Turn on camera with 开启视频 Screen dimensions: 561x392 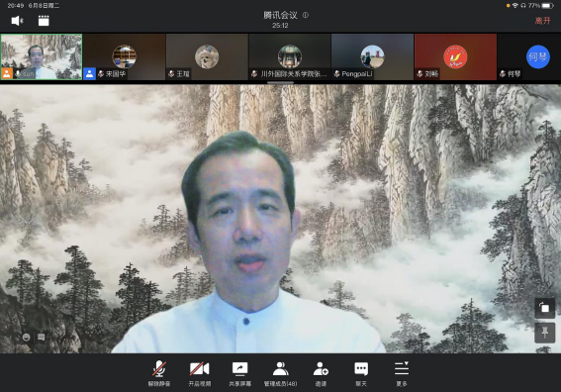pyautogui.click(x=200, y=373)
